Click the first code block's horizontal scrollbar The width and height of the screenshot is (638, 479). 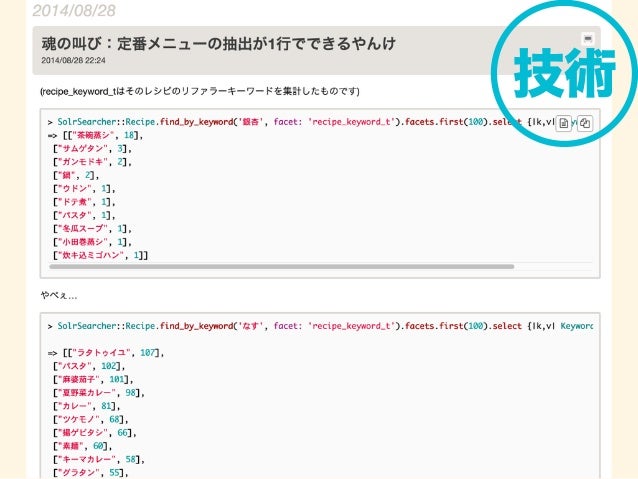[282, 267]
